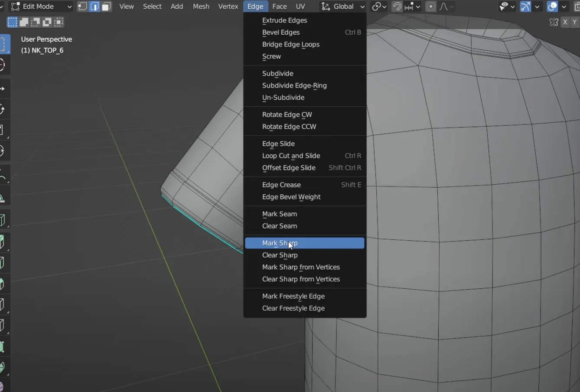This screenshot has height=392, width=580.
Task: Open the Add menu
Action: pyautogui.click(x=177, y=7)
